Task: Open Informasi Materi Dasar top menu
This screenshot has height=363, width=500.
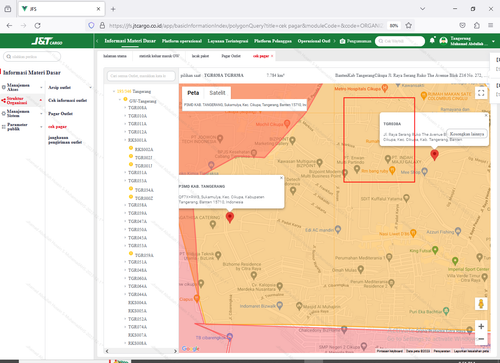Action: pos(130,41)
